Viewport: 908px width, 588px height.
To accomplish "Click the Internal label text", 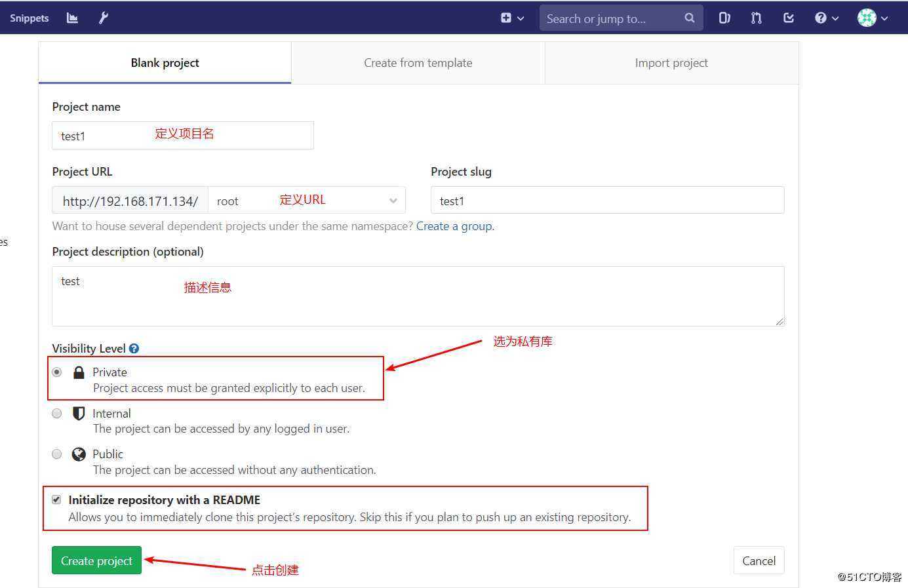I will (x=111, y=414).
